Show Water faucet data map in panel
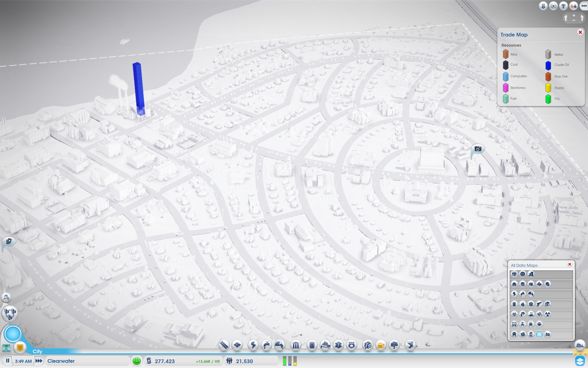588x368 pixels. click(x=522, y=294)
